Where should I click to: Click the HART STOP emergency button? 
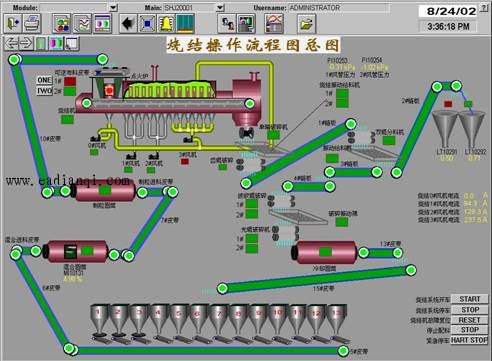click(470, 340)
